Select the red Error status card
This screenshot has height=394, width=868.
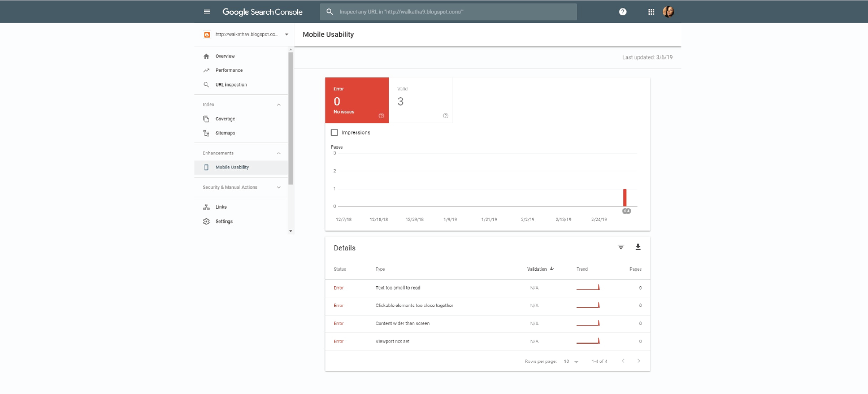pos(357,100)
